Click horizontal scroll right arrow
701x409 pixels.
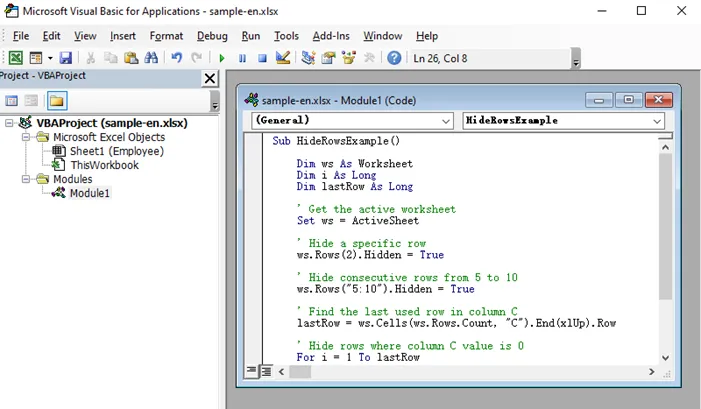651,371
